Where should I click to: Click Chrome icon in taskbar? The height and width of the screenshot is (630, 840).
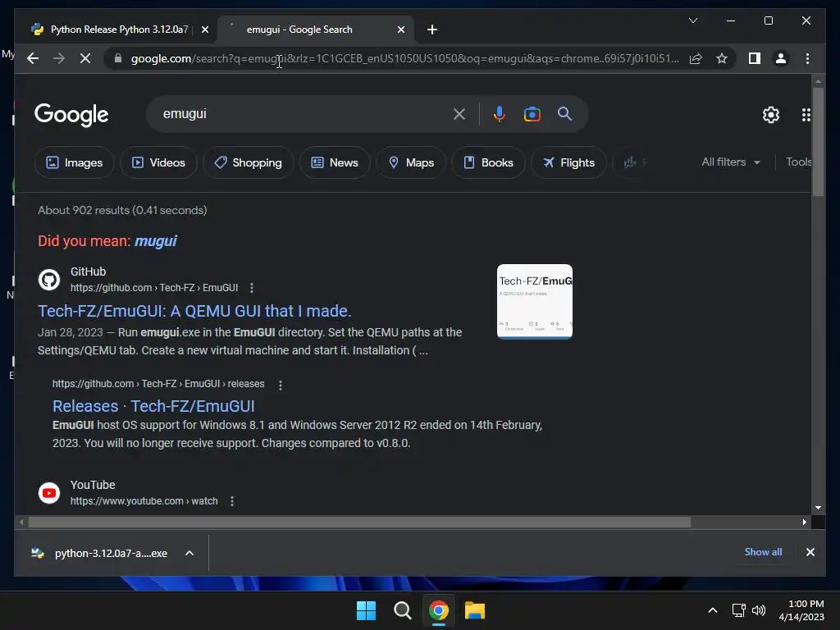click(439, 610)
